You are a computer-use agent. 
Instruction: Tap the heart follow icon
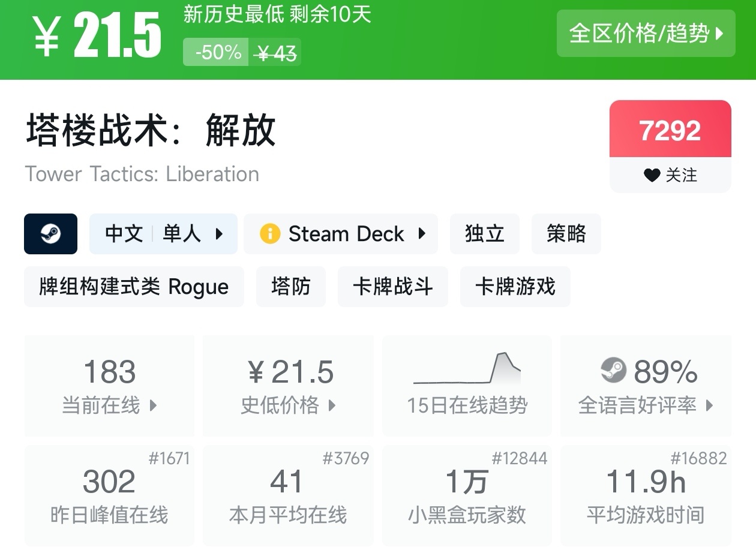(x=652, y=175)
